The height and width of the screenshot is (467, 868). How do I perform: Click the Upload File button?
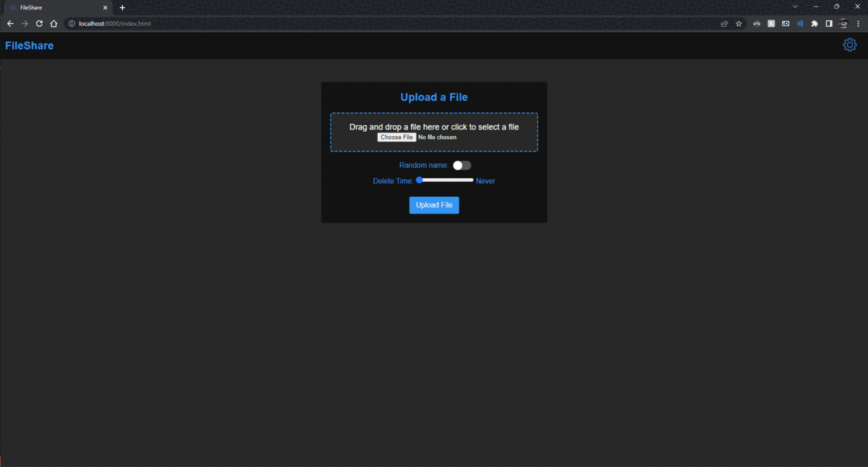click(434, 205)
